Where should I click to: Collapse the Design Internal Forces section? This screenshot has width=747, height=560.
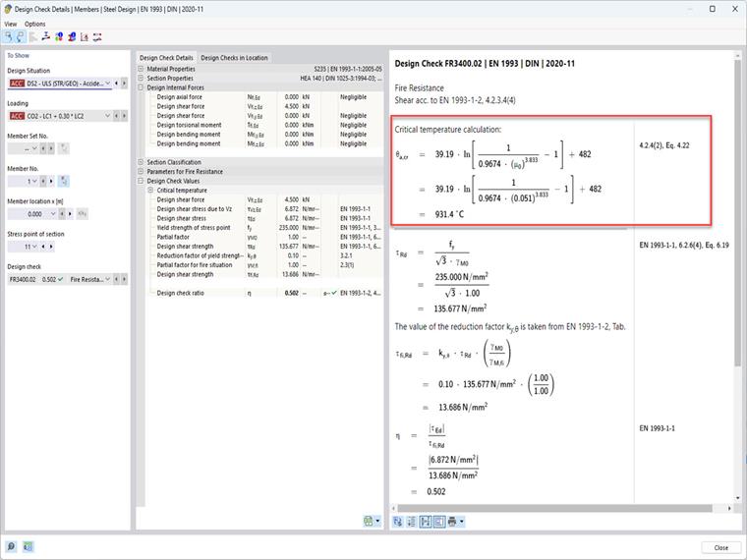tap(141, 87)
